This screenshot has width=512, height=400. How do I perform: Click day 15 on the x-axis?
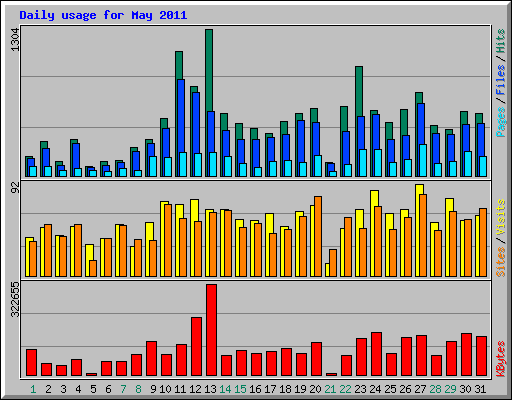coord(240,389)
